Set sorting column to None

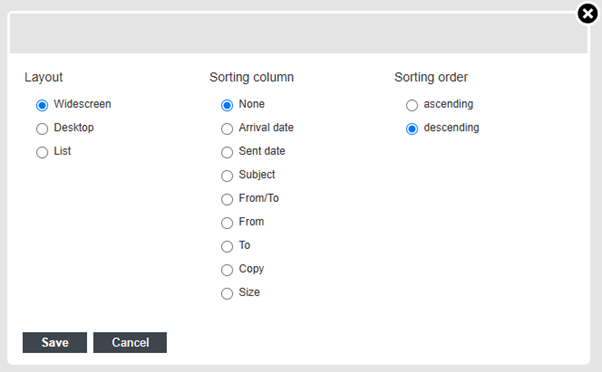(x=227, y=105)
